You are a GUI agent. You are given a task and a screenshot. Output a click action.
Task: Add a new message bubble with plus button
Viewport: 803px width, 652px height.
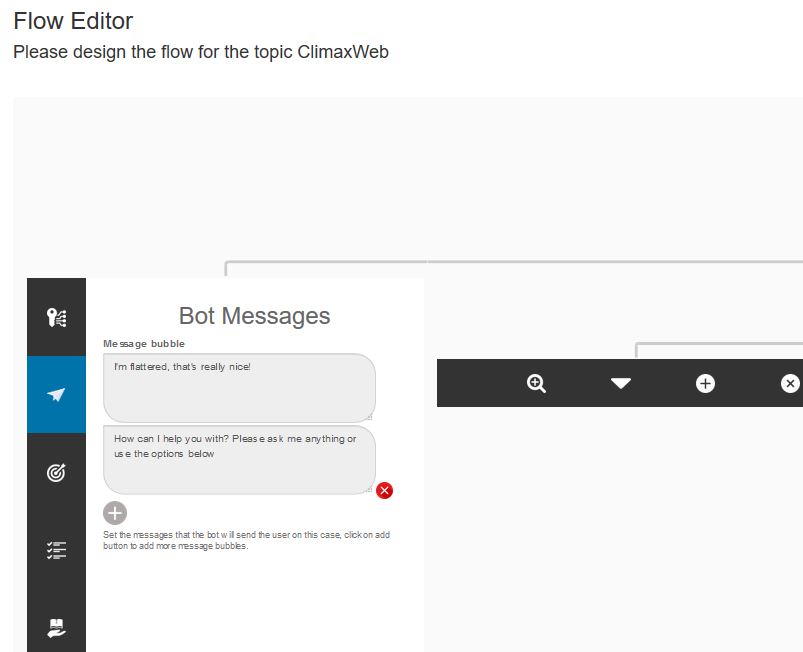[115, 513]
